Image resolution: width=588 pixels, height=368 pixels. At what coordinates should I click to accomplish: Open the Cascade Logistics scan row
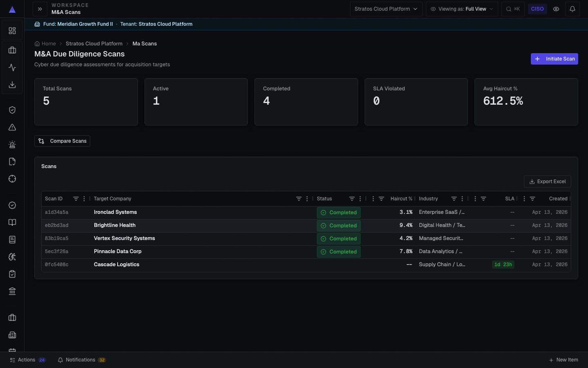(x=306, y=265)
